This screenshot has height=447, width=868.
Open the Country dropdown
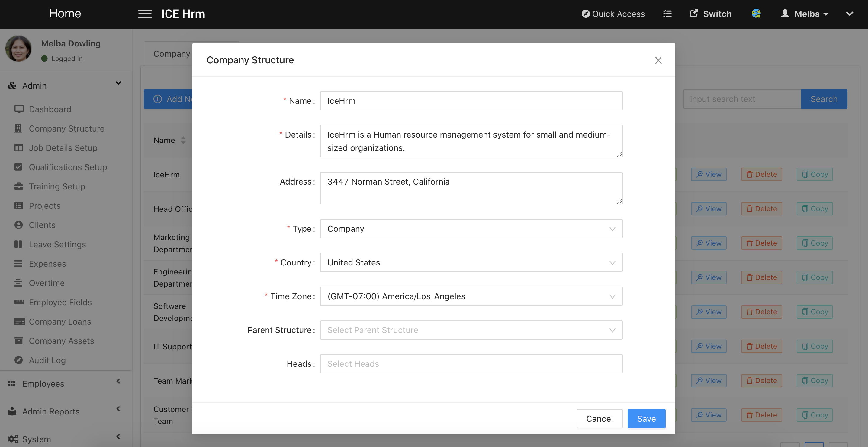[x=471, y=262]
